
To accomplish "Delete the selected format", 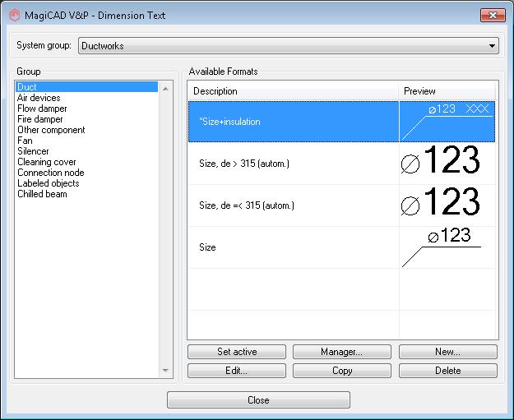I will point(447,371).
